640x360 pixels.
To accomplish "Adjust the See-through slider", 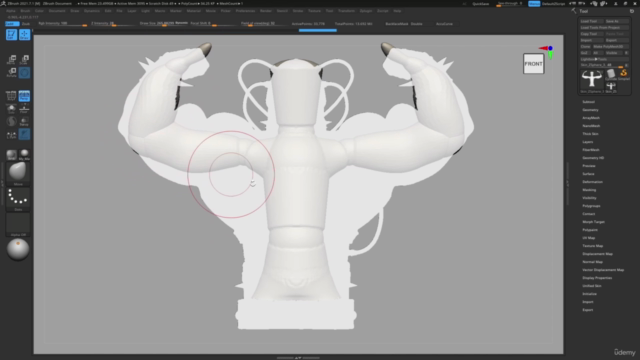I will point(509,4).
